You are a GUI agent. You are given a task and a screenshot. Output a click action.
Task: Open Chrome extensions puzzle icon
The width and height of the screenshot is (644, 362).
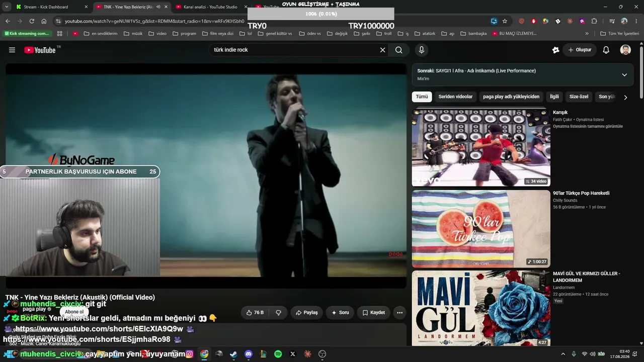594,21
